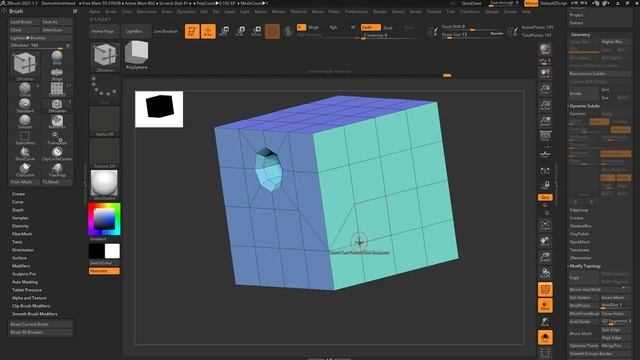
Task: Click the AAHalf icon
Action: click(545, 121)
